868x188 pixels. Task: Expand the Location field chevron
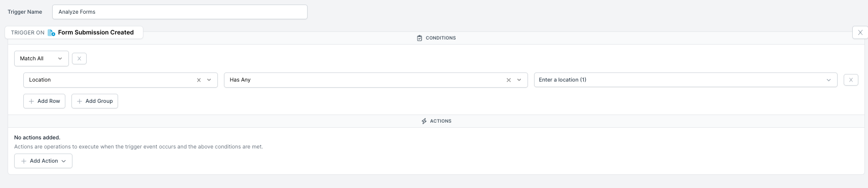(x=209, y=80)
